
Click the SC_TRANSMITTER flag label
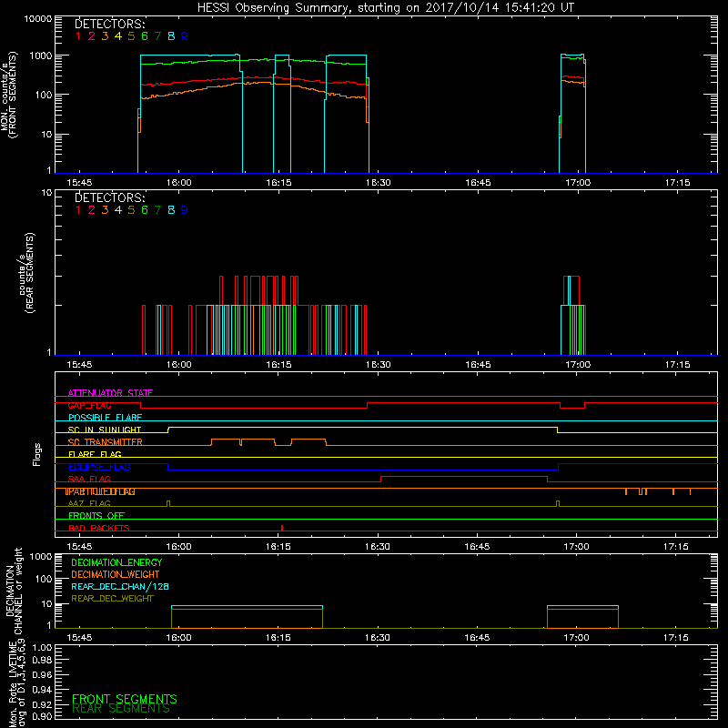105,442
